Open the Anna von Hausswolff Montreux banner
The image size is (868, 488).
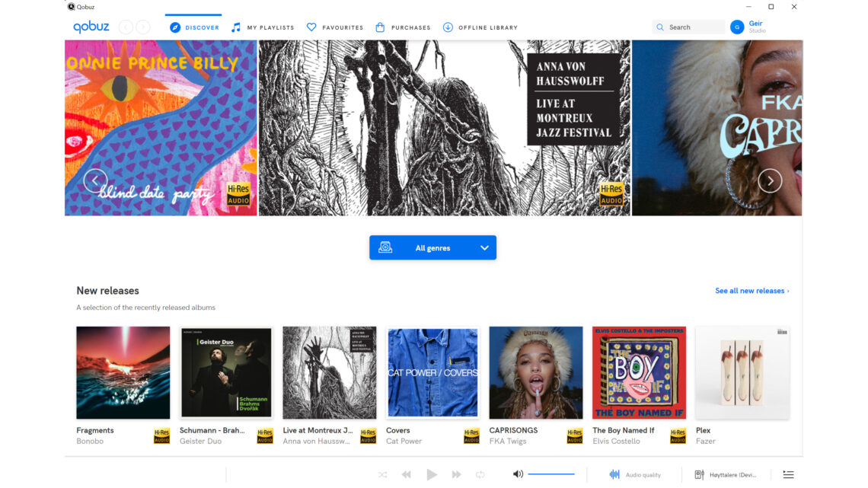click(445, 128)
